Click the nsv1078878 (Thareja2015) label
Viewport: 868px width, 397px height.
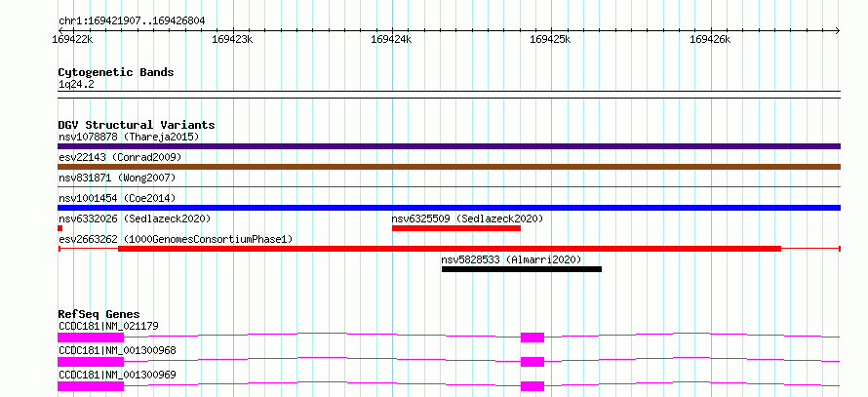(x=129, y=137)
